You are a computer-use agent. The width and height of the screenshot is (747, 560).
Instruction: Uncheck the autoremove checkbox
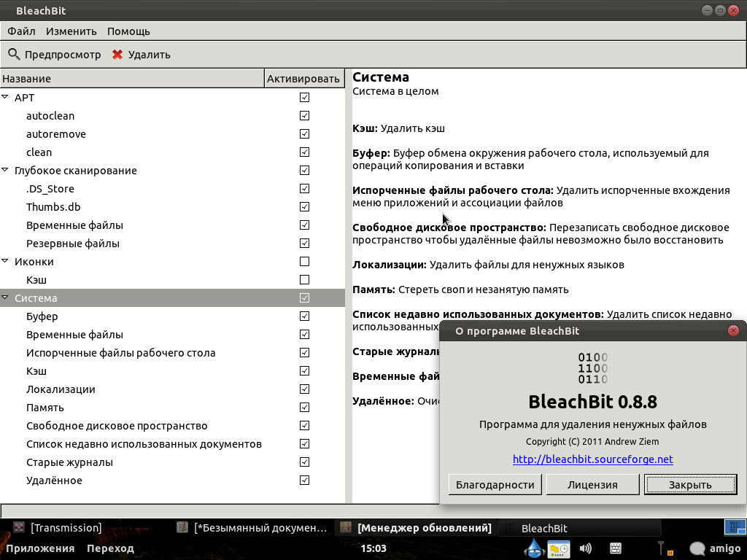pyautogui.click(x=304, y=134)
